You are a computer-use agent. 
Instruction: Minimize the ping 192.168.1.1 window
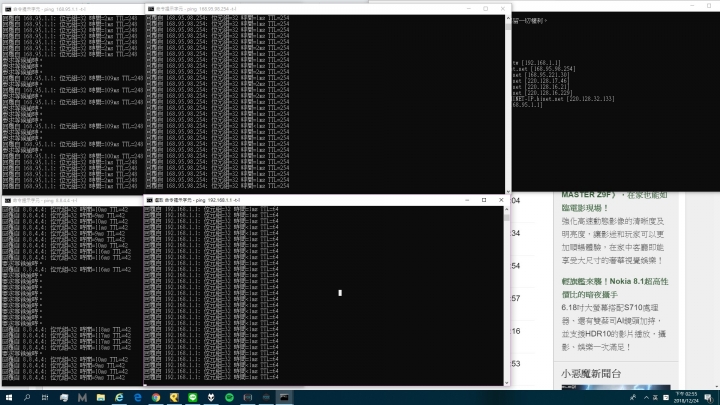coord(467,200)
